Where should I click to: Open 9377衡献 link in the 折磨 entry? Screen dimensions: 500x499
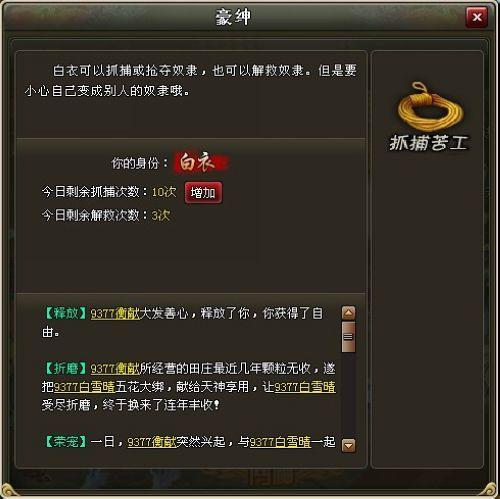click(115, 369)
